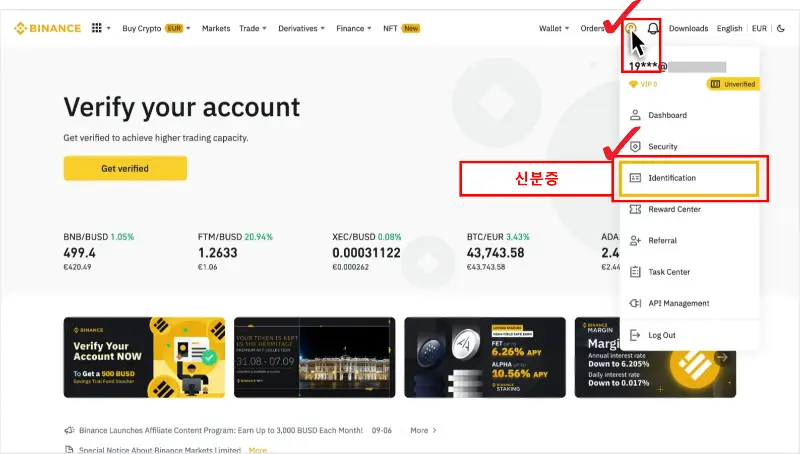
Task: Click the VIP 0 diamond label
Action: [643, 84]
